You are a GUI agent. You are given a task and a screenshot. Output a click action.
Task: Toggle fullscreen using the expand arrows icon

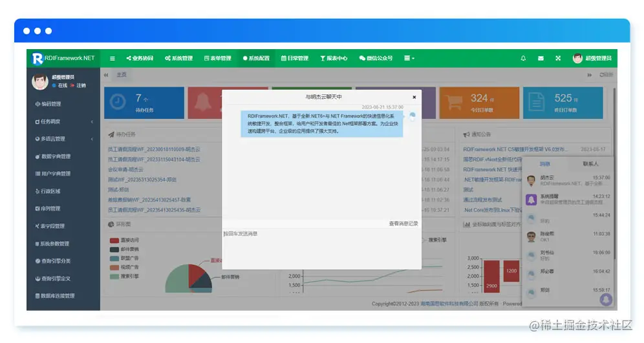point(558,58)
